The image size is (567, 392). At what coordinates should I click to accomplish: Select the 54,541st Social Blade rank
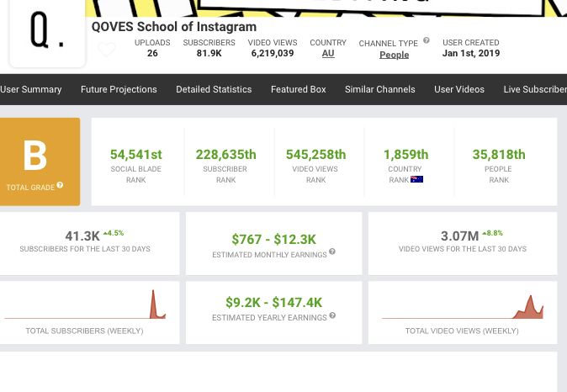click(136, 155)
